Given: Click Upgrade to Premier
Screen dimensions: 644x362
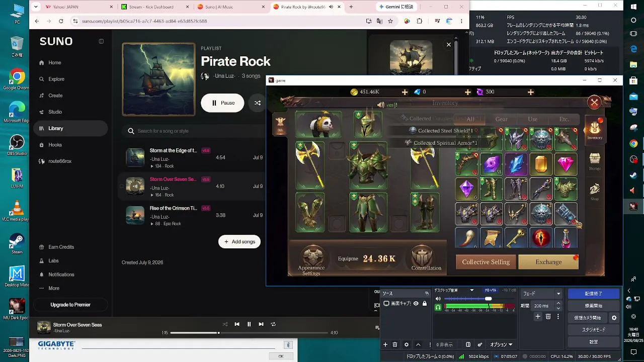Looking at the screenshot, I should [x=70, y=305].
